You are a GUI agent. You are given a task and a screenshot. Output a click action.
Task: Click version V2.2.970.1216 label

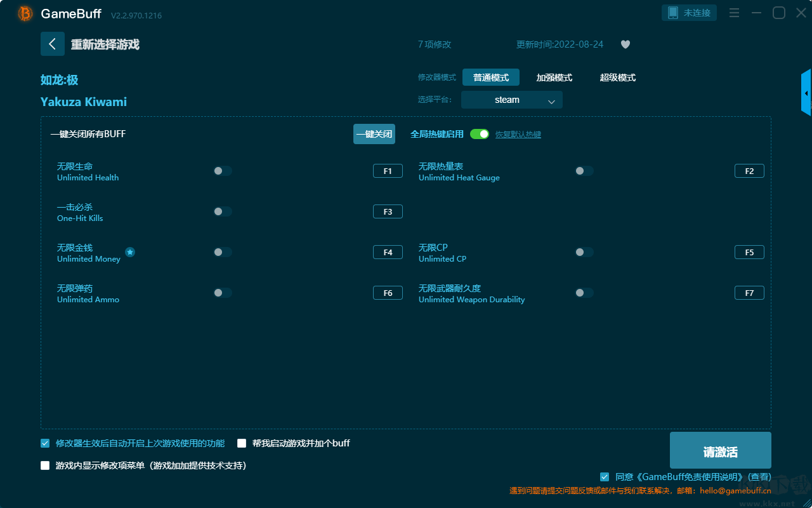[136, 15]
